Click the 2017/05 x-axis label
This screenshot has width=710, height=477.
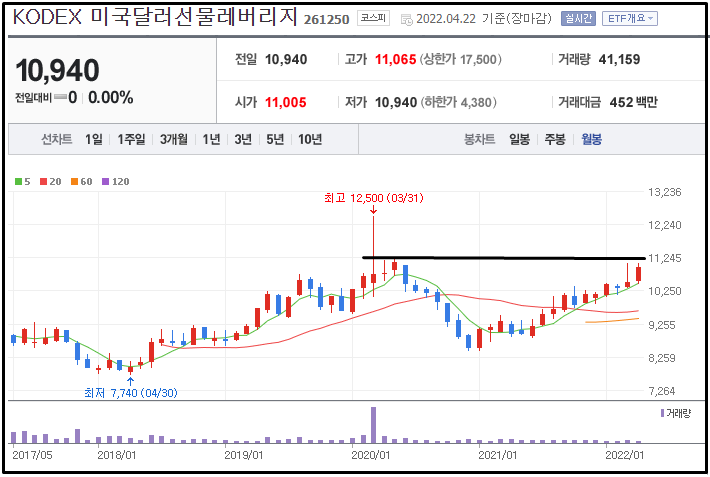[x=32, y=455]
